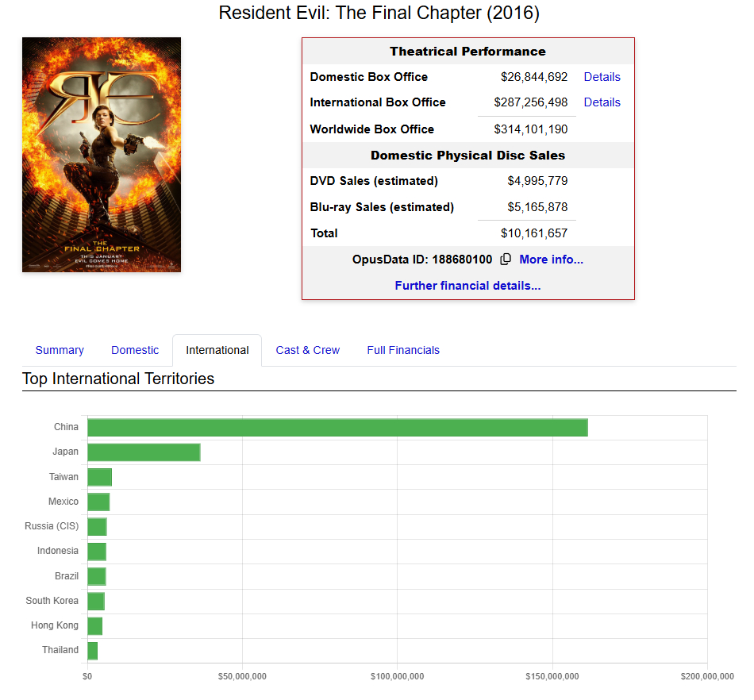Pick the Taiwan bar in the chart

(99, 477)
